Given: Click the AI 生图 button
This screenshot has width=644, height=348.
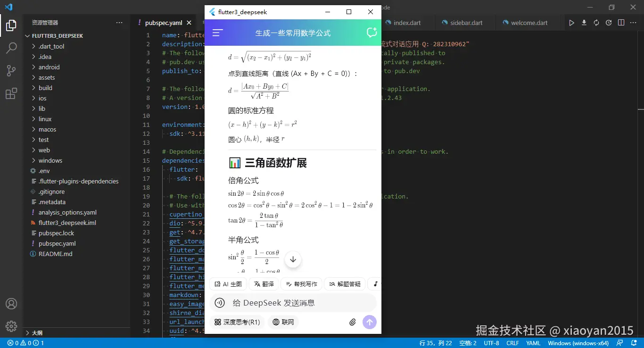Looking at the screenshot, I should tap(228, 283).
